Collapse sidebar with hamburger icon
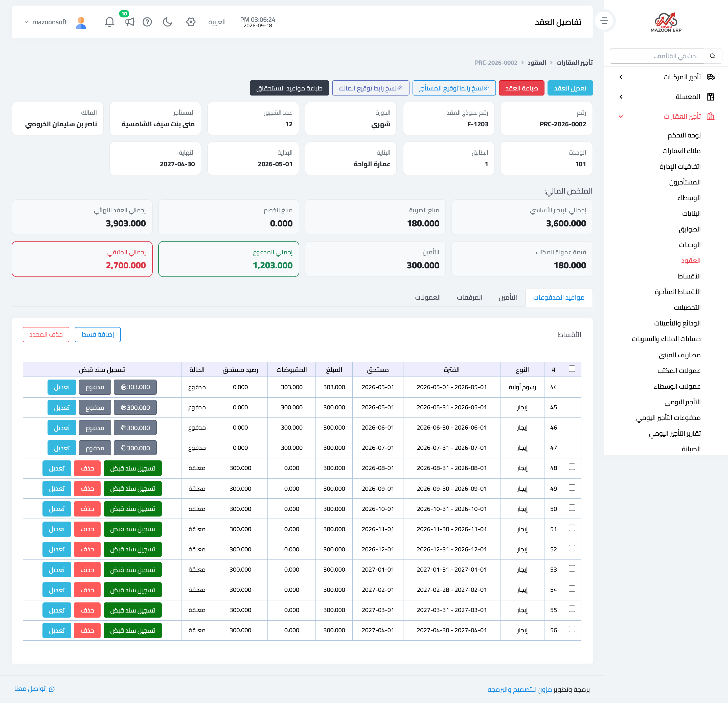This screenshot has height=703, width=728. pos(604,21)
